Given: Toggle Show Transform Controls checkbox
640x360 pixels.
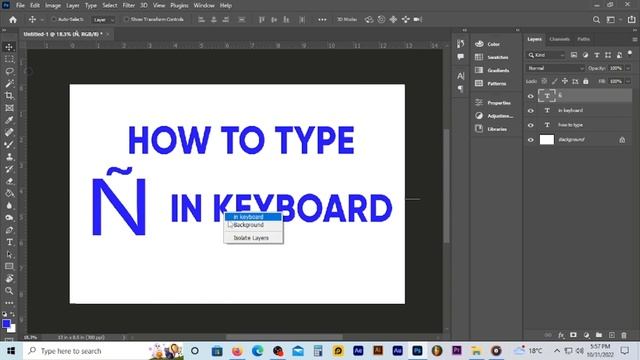Looking at the screenshot, I should coord(126,19).
